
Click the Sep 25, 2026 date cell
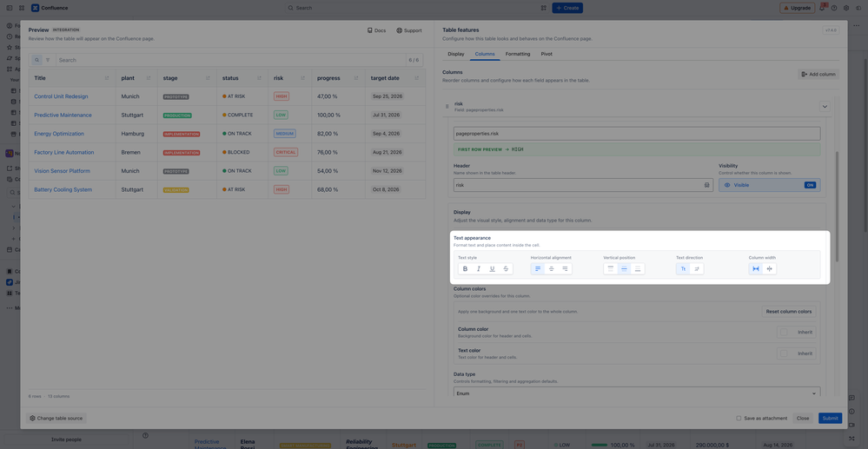pos(387,96)
